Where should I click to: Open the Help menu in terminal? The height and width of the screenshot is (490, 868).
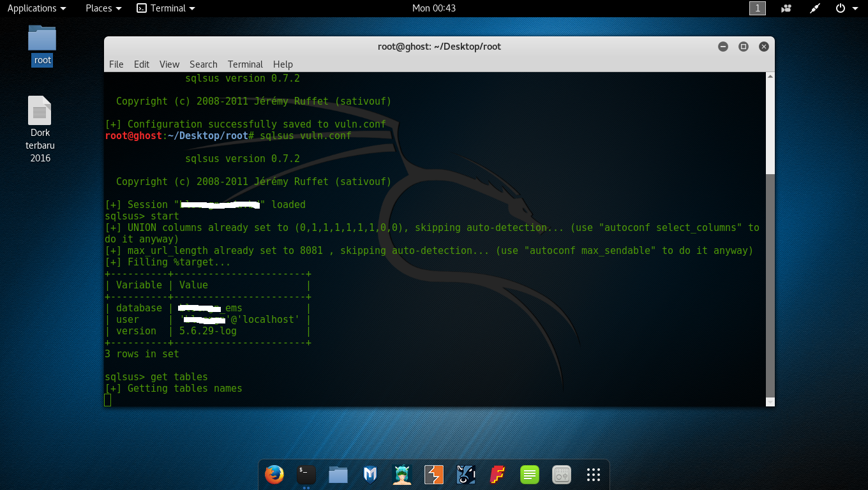click(283, 64)
